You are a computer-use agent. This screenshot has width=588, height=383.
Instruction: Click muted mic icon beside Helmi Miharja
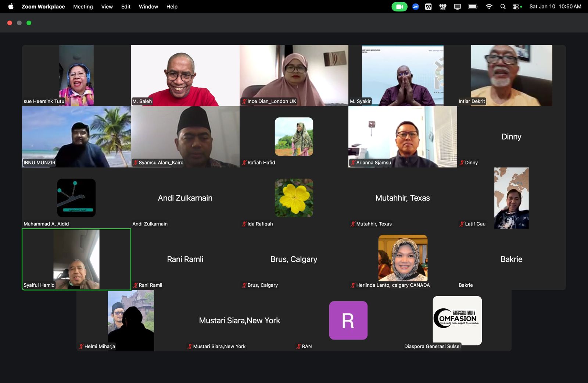coord(81,347)
